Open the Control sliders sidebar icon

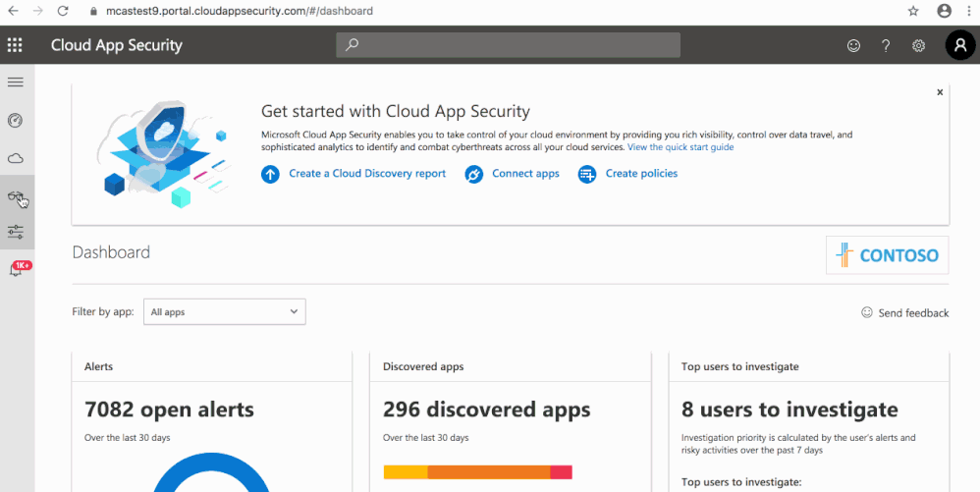tap(16, 232)
